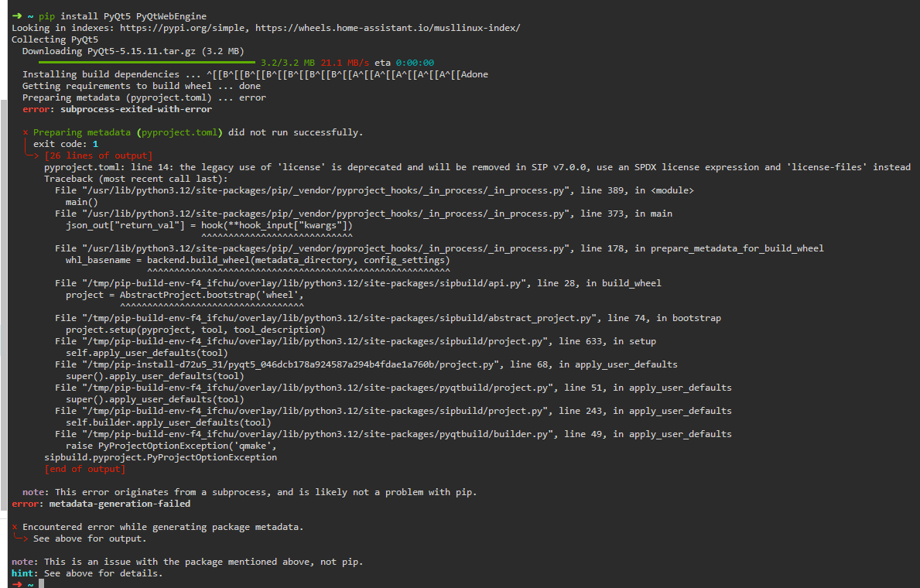The image size is (920, 588).
Task: Click the tilde on the first prompt line
Action: 29,16
